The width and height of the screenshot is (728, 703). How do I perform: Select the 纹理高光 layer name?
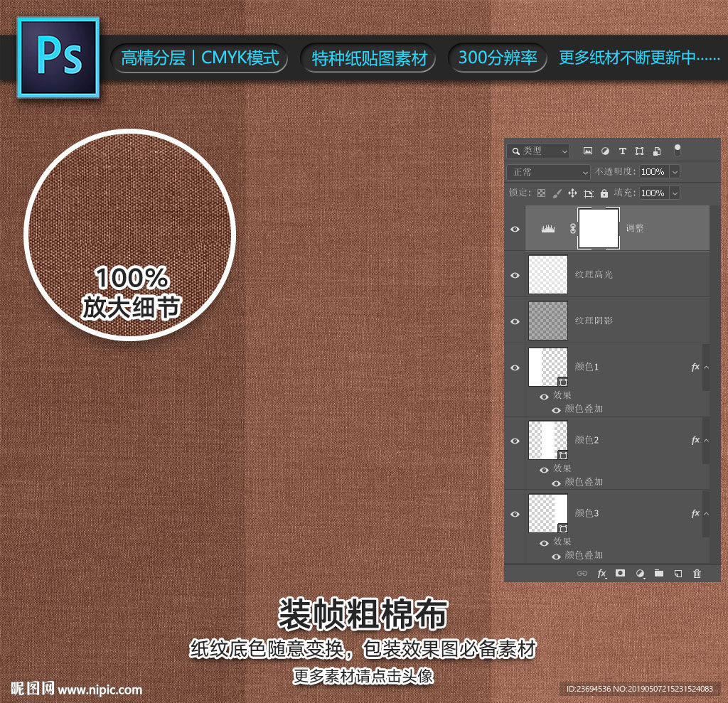click(x=594, y=274)
